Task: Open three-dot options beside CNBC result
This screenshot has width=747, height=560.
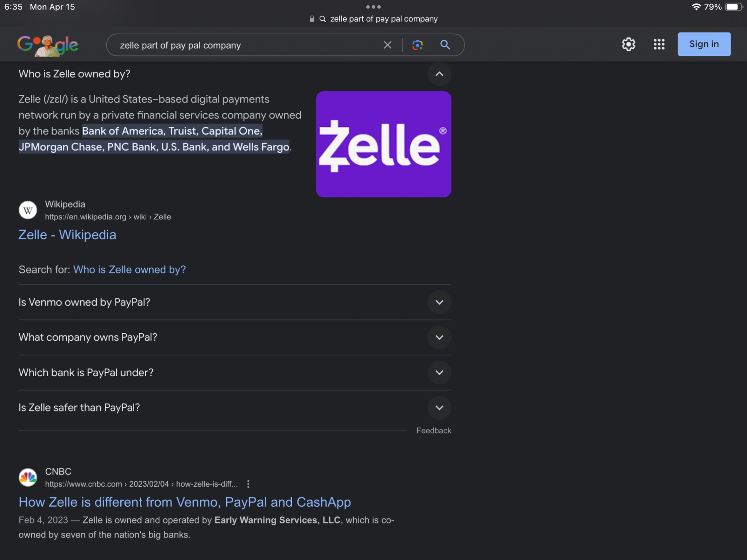Action: [x=248, y=484]
